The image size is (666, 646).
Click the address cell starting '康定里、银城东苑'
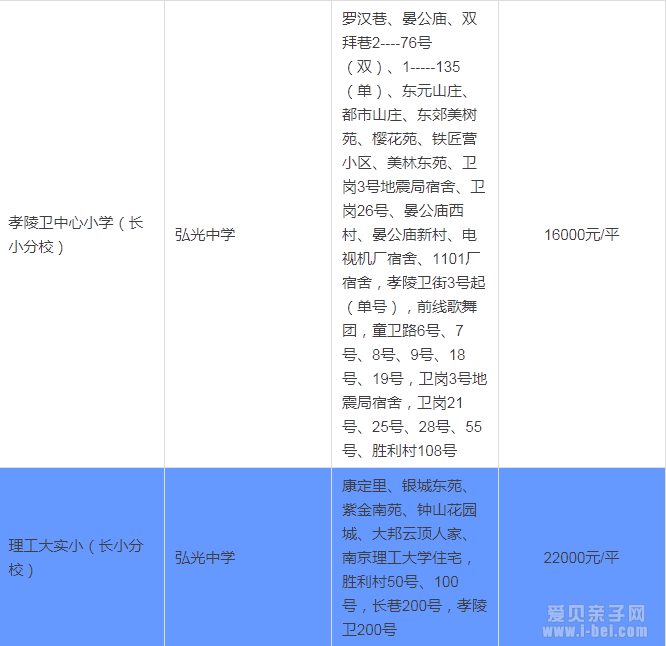(x=415, y=557)
